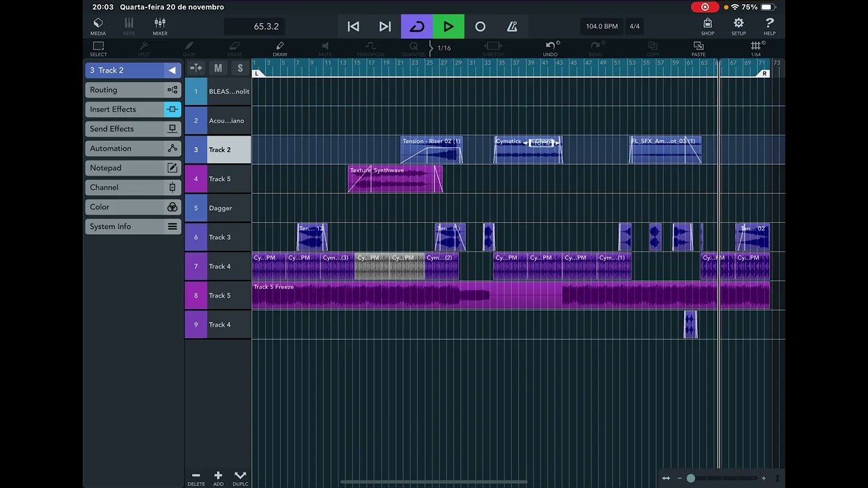Collapse the Track 2 inspector header
The image size is (868, 488).
pos(172,70)
